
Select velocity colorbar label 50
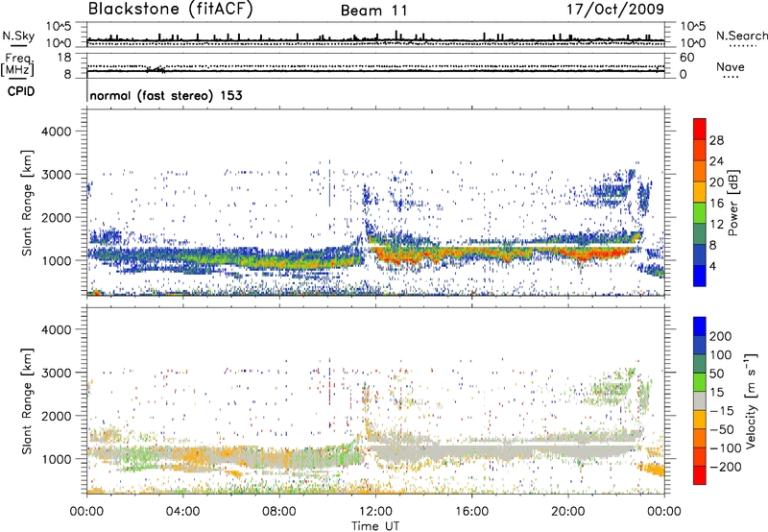point(717,374)
